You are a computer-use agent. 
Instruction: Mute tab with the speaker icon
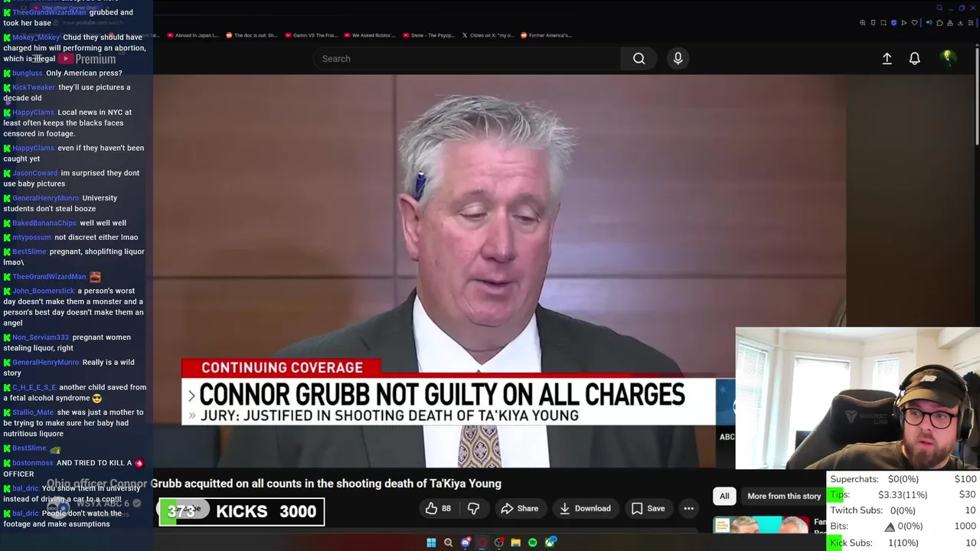929,22
